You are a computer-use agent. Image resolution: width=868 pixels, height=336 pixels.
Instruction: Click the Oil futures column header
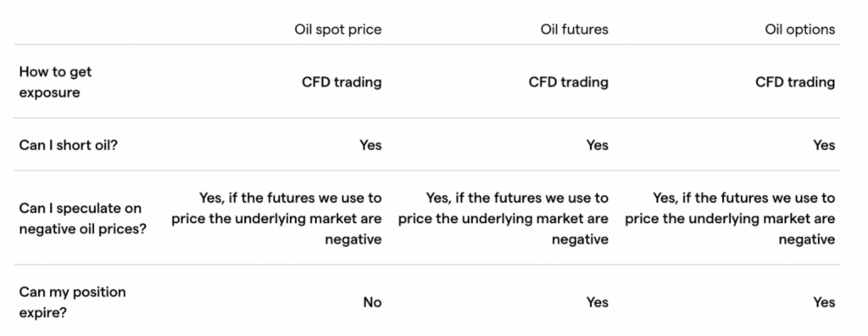[x=574, y=30]
